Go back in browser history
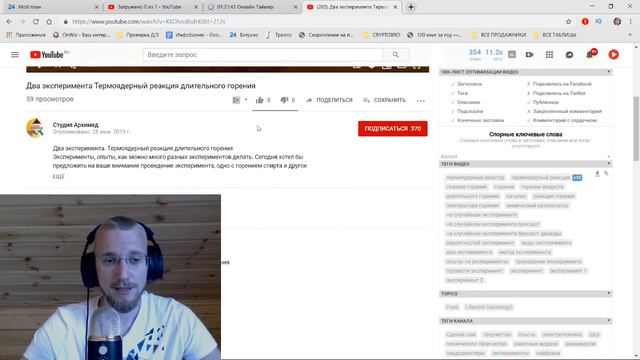The height and width of the screenshot is (360, 640). click(x=9, y=22)
